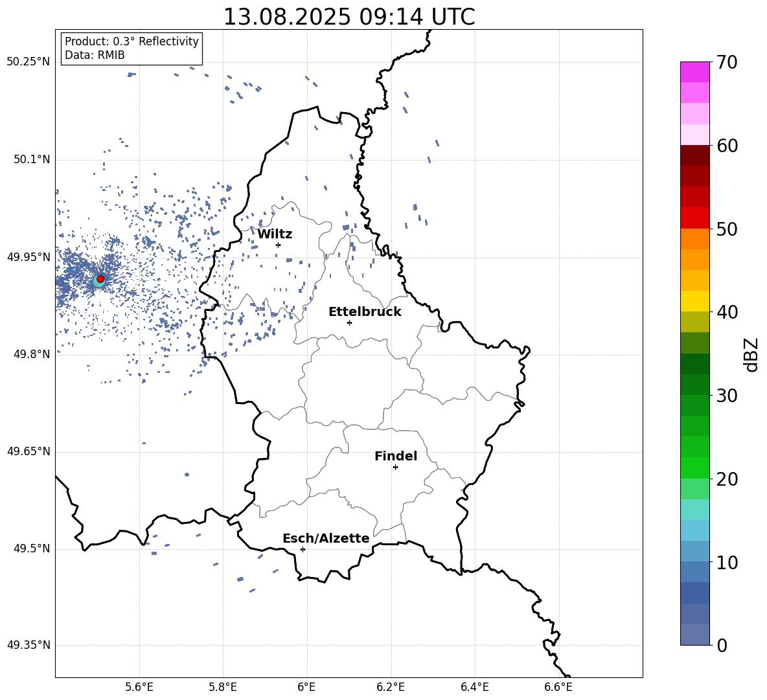This screenshot has width=767, height=700.
Task: Click the Findel station cross marker
Action: coord(396,468)
